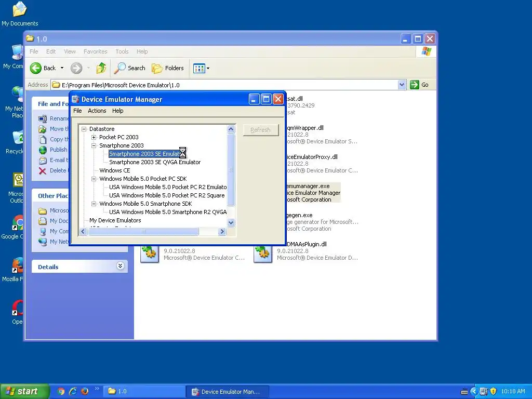Open My Documents desktop icon
The height and width of the screenshot is (399, 532).
click(20, 14)
